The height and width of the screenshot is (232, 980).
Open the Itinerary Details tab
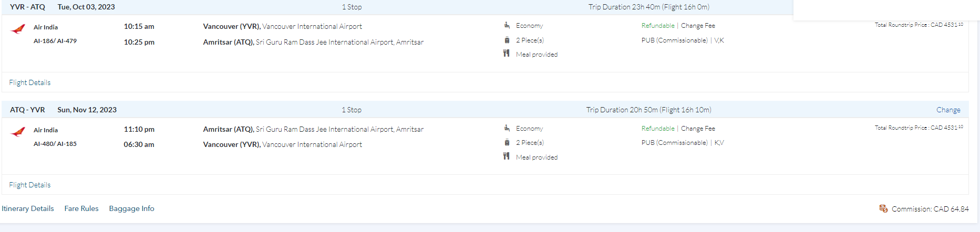pos(28,208)
